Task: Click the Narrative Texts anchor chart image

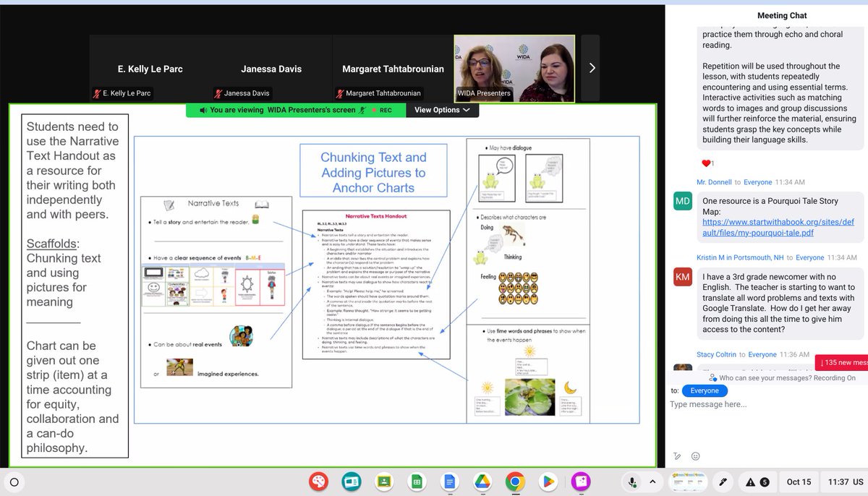Action: (216, 291)
